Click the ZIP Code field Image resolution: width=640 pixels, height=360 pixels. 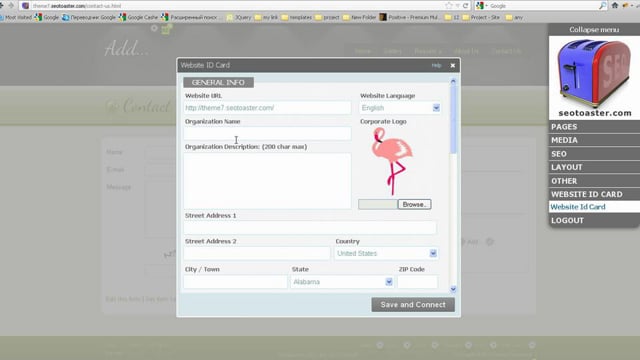[418, 282]
